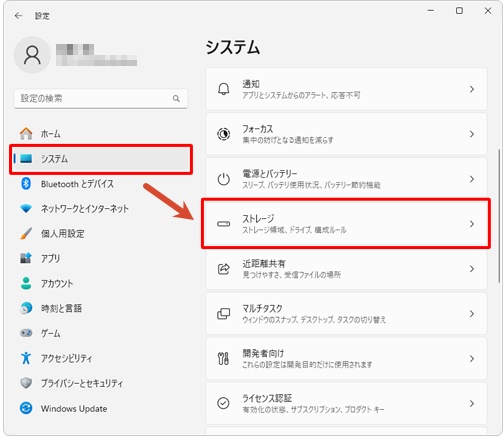Image resolution: width=503 pixels, height=438 pixels.
Task: Click the Bluetooth icon in sidebar
Action: (26, 184)
